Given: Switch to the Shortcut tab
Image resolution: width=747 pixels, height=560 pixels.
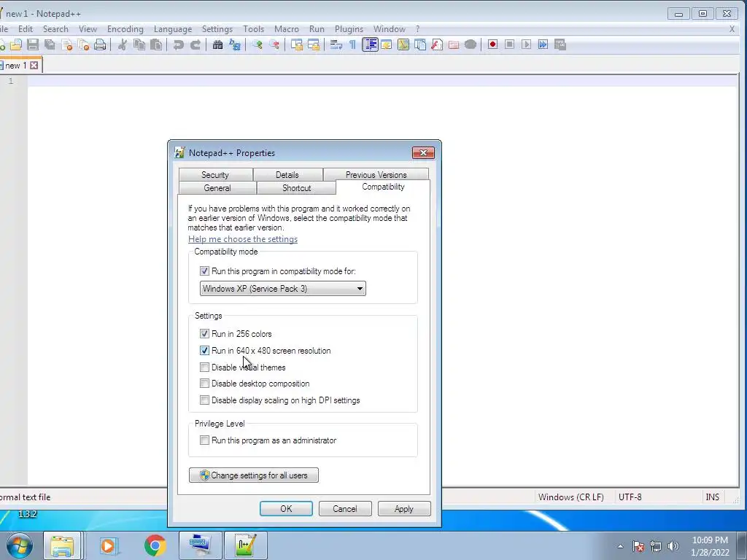Looking at the screenshot, I should click(x=296, y=188).
